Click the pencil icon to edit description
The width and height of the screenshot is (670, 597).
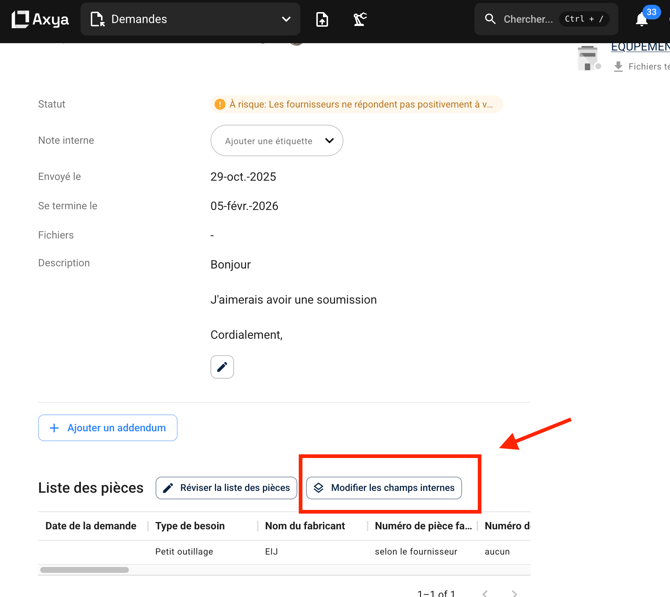(x=222, y=367)
